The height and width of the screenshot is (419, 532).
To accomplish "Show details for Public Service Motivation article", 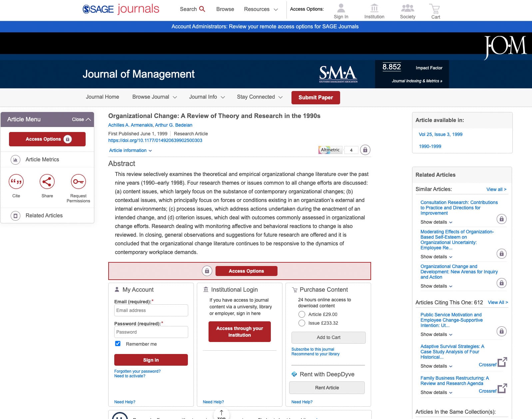I will [436, 335].
